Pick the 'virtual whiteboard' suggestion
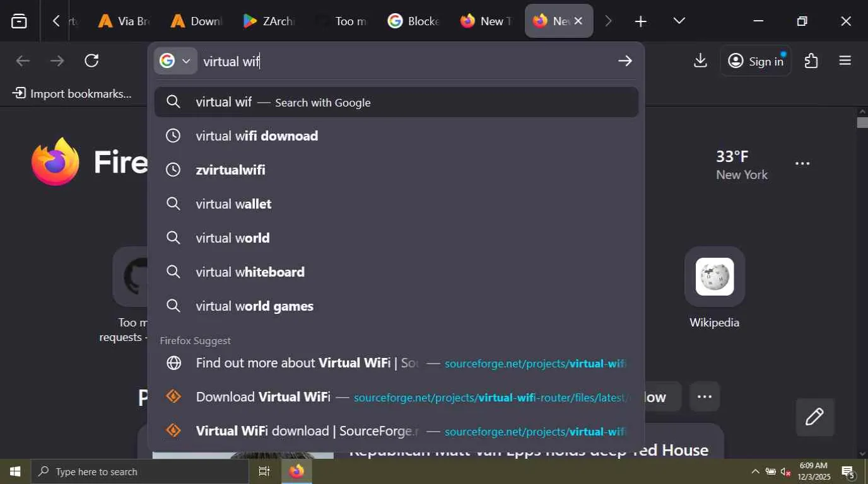Viewport: 868px width, 484px height. pyautogui.click(x=396, y=272)
